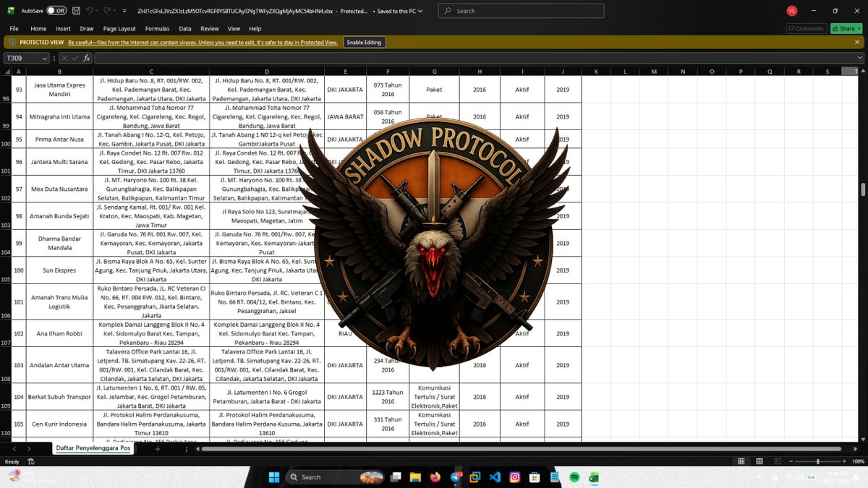This screenshot has width=868, height=488.
Task: Open the View ribbon tab
Action: [234, 29]
